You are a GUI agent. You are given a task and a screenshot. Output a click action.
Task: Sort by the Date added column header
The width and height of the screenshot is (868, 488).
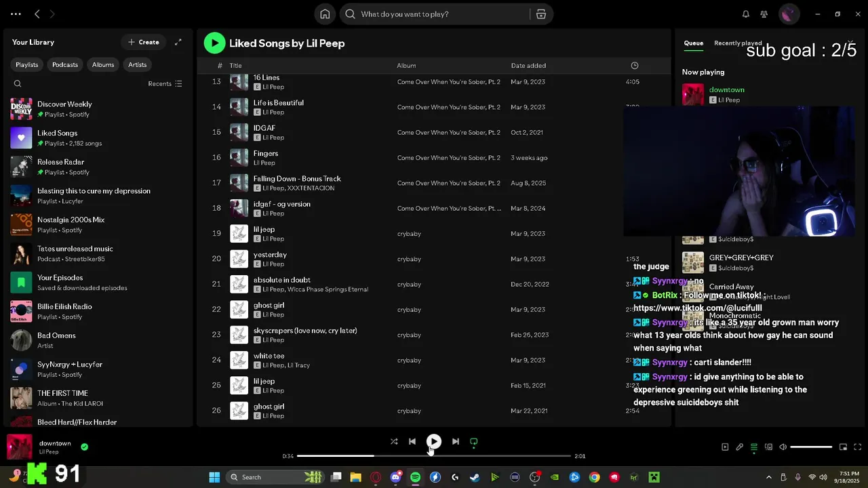tap(528, 66)
